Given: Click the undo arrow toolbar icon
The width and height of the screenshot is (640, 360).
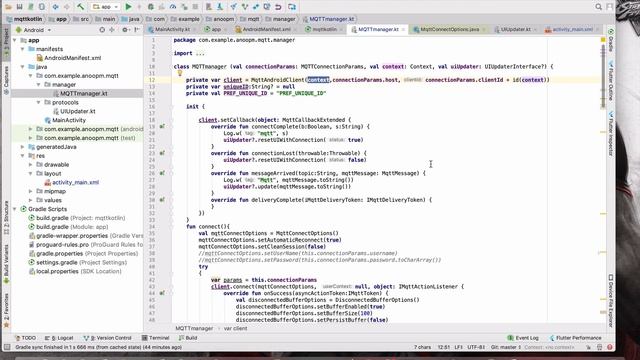Looking at the screenshot, I should point(278,7).
